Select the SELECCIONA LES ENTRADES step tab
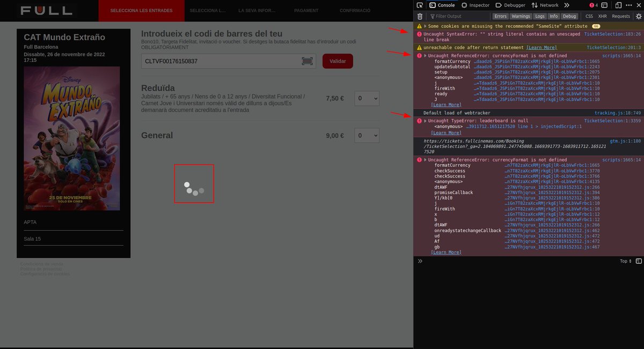This screenshot has height=349, width=644. pyautogui.click(x=141, y=11)
